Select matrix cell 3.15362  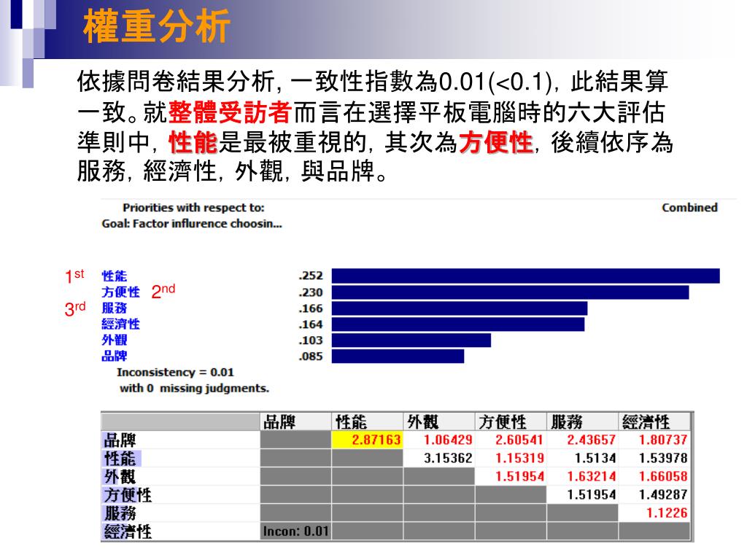pos(438,458)
